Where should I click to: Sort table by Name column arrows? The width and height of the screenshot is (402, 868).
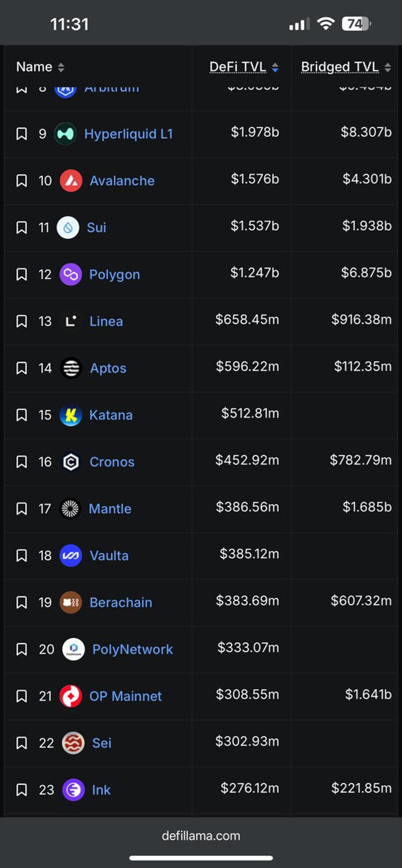(x=61, y=67)
